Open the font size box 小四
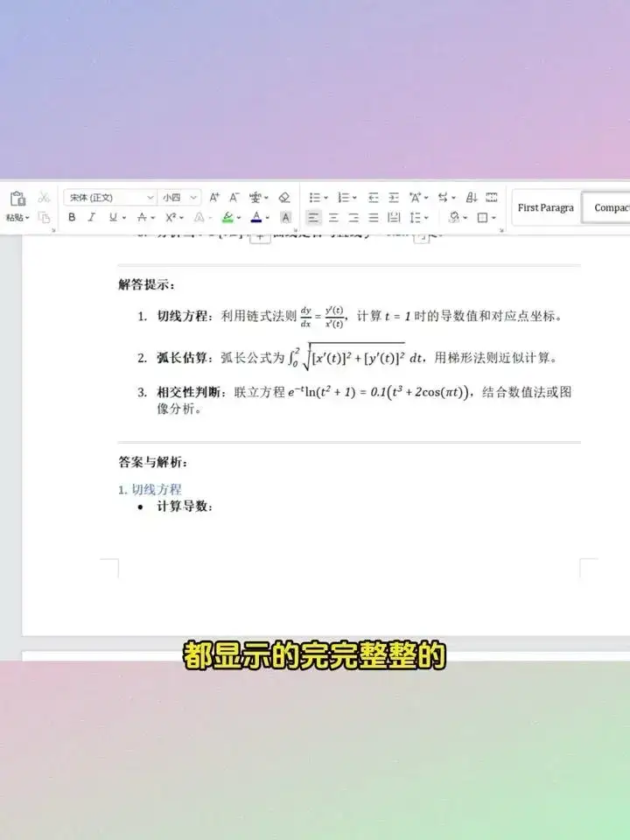Viewport: 630px width, 840px height. (x=180, y=198)
